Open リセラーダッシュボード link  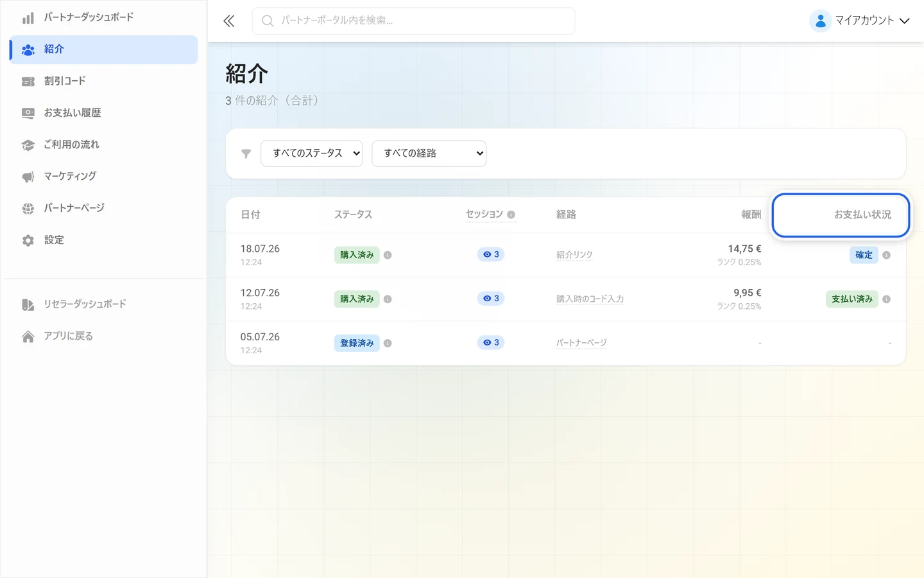pyautogui.click(x=104, y=304)
